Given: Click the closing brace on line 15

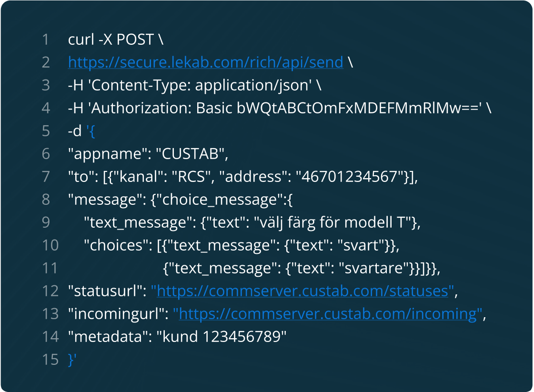Looking at the screenshot, I should (x=71, y=360).
